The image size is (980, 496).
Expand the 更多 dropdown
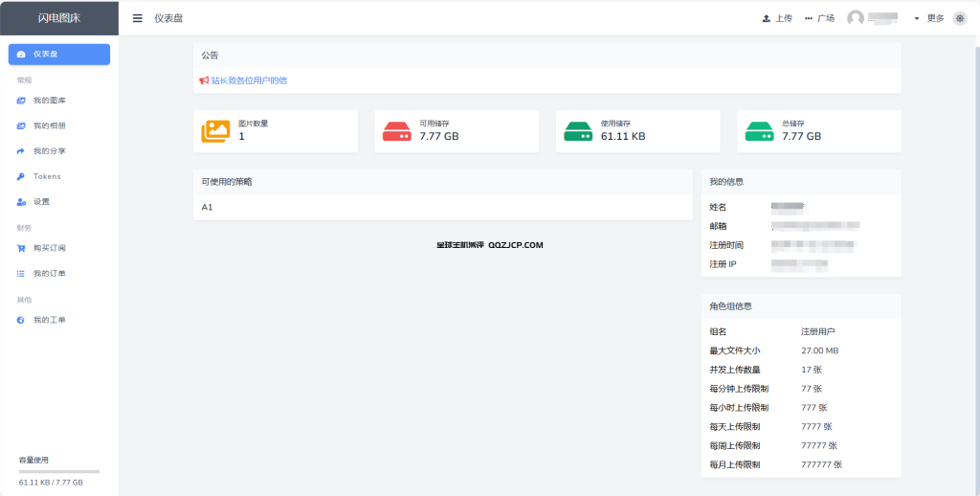pyautogui.click(x=929, y=18)
